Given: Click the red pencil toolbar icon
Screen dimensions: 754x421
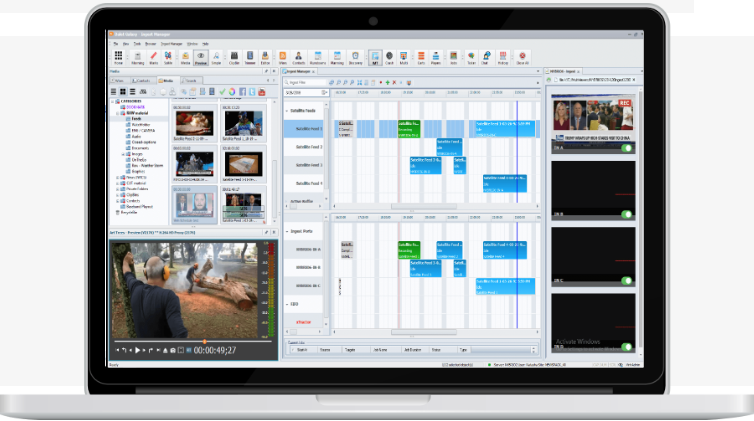Looking at the screenshot, I should pos(153,57).
